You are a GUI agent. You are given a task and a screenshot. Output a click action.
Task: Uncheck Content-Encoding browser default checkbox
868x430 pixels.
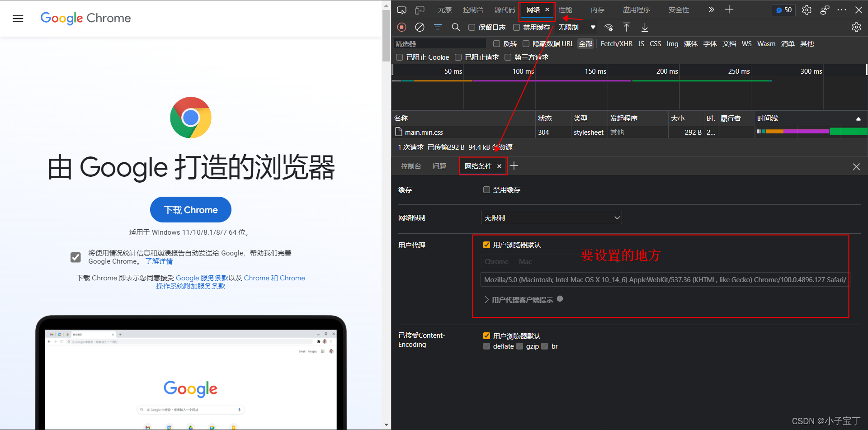(x=486, y=336)
